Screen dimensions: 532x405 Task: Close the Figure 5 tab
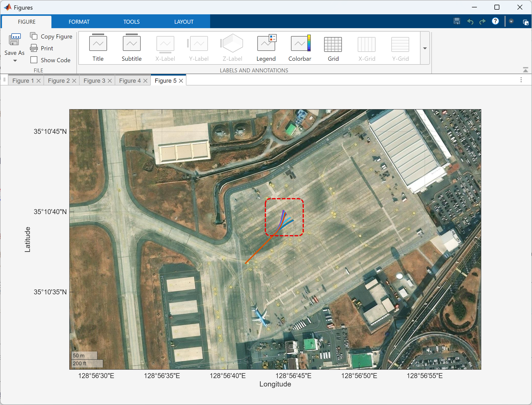click(x=181, y=81)
